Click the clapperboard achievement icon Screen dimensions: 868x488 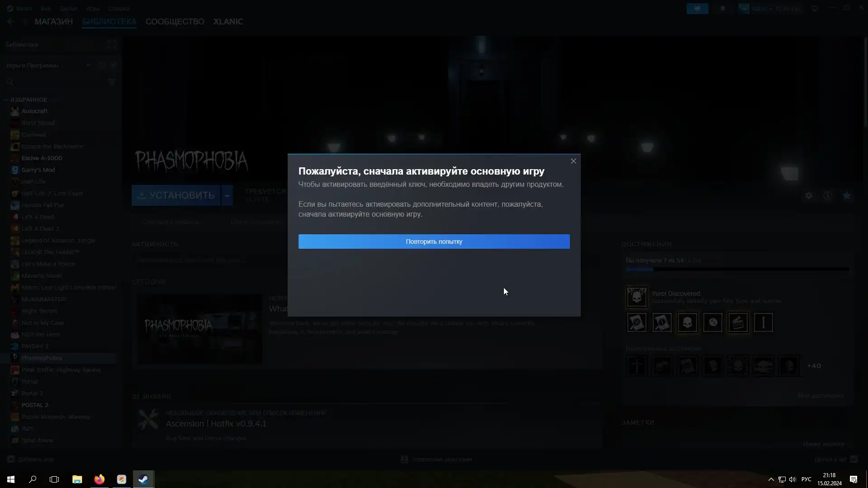tap(738, 322)
